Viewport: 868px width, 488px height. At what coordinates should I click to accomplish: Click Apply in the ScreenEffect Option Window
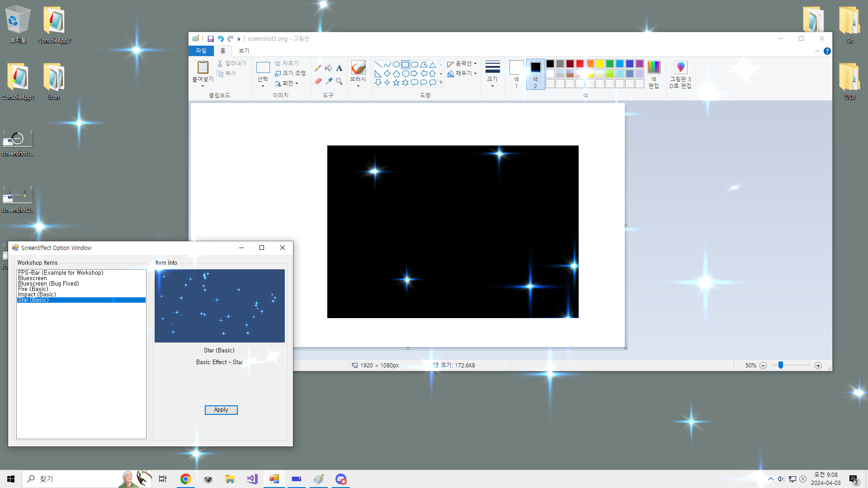click(x=221, y=410)
